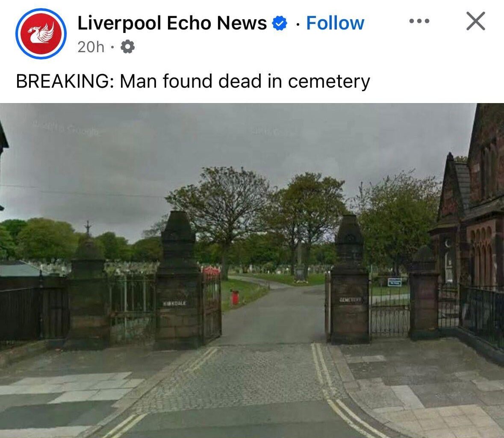This screenshot has width=504, height=438.
Task: Open the Liverpool Echo News page name
Action: 172,23
